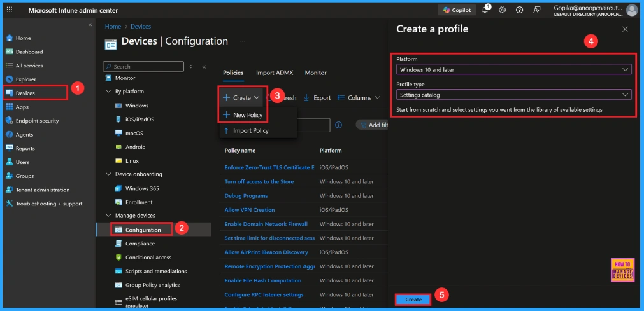Screen dimensions: 644x311
Task: Open the user account avatar
Action: tap(632, 10)
